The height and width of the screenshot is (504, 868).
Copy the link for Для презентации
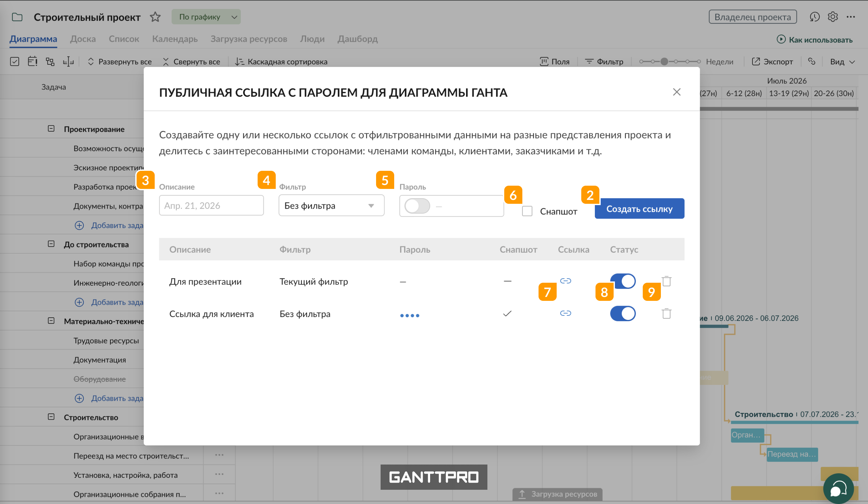click(x=566, y=281)
